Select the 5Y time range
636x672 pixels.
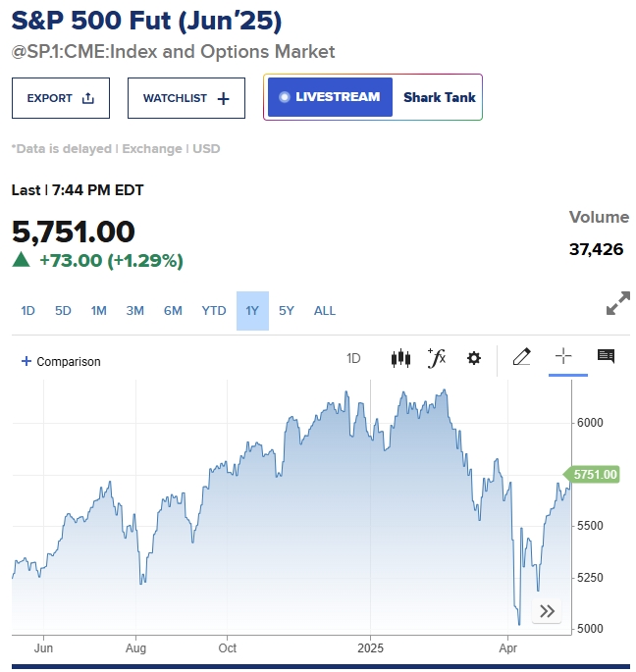pyautogui.click(x=286, y=311)
